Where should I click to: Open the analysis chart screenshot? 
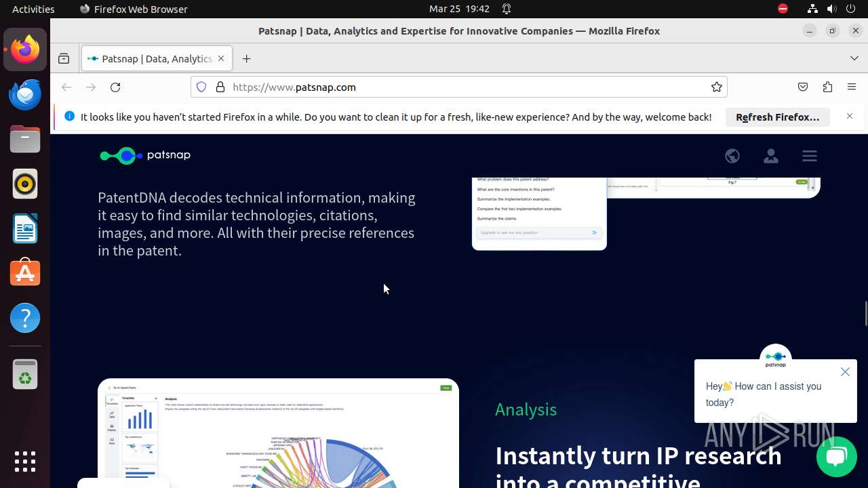pyautogui.click(x=278, y=433)
